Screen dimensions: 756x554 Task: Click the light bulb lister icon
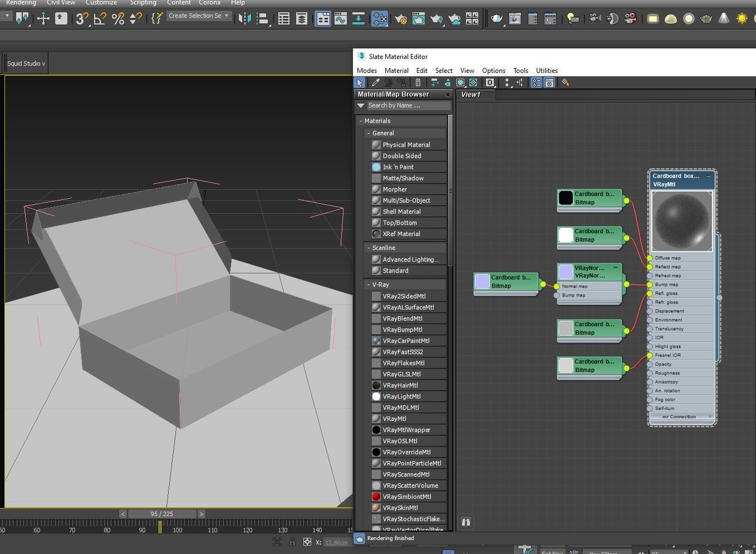pos(573,18)
